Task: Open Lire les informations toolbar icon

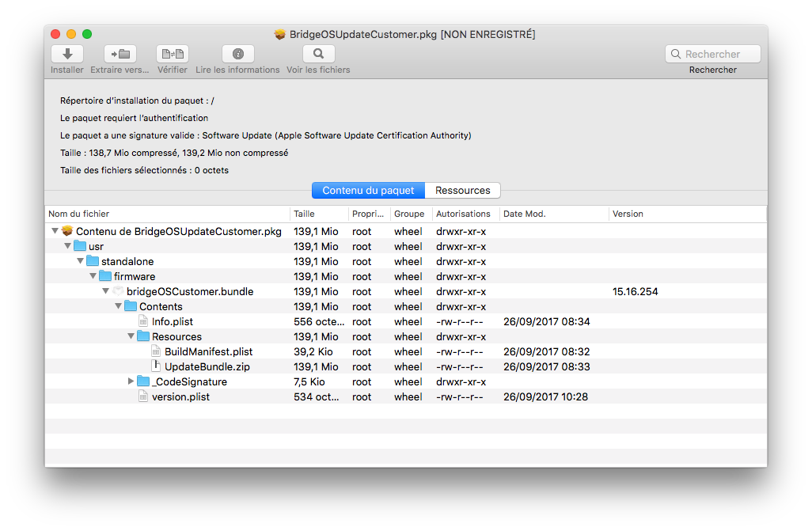Action: (x=237, y=54)
